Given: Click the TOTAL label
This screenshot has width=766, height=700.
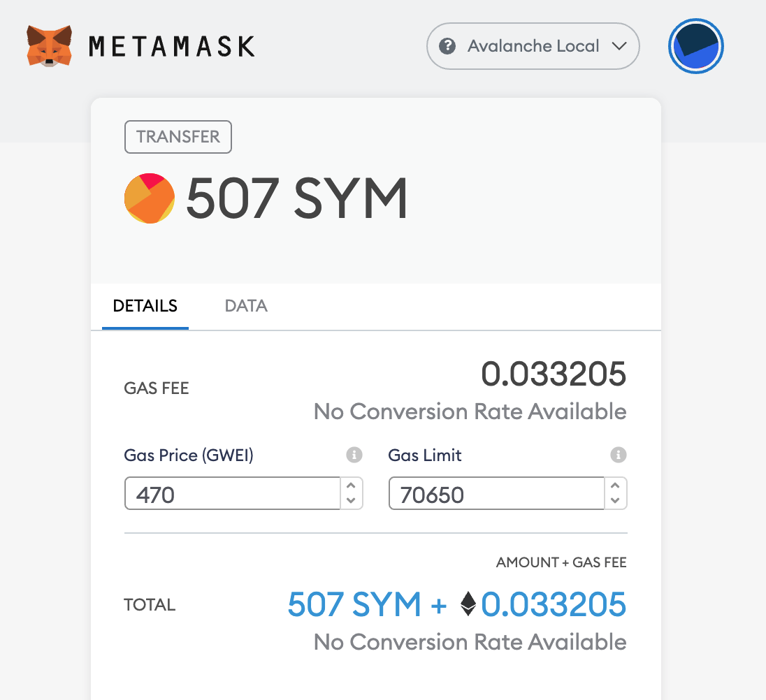Looking at the screenshot, I should pyautogui.click(x=150, y=605).
